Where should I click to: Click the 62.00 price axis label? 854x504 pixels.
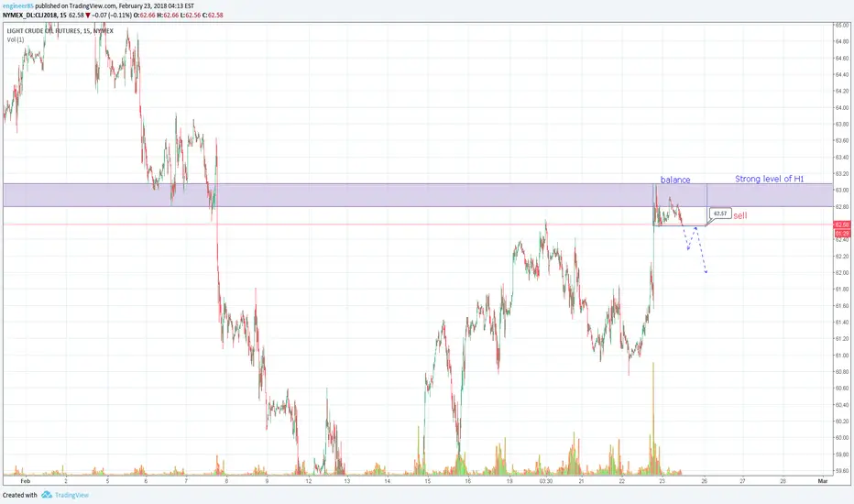[x=841, y=273]
